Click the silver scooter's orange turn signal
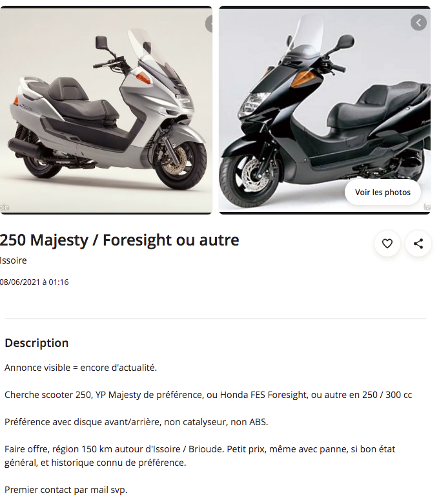 pos(143,78)
